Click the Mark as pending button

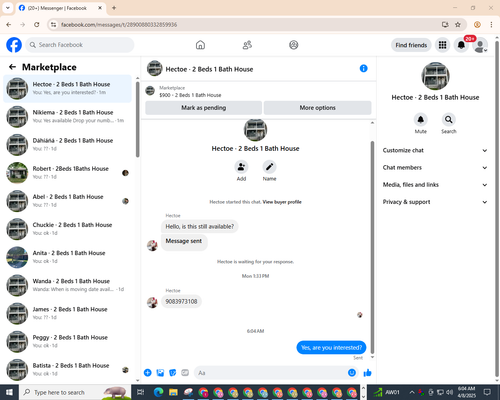203,108
